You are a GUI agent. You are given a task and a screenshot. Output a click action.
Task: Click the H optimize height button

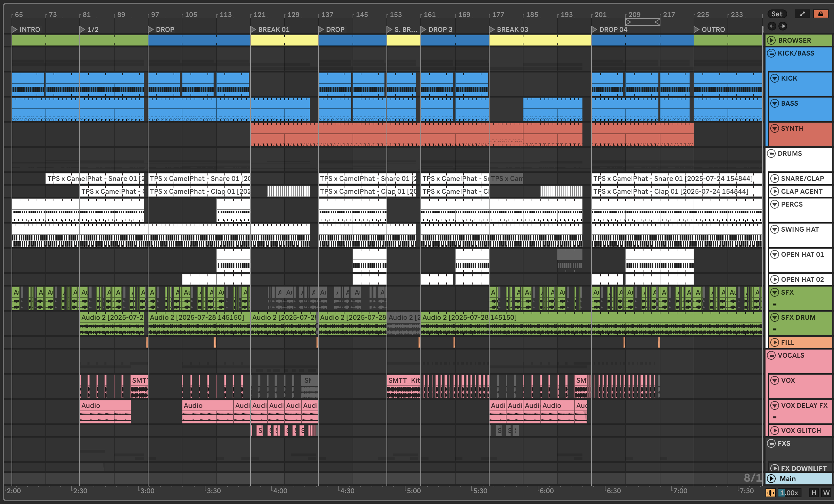click(814, 493)
